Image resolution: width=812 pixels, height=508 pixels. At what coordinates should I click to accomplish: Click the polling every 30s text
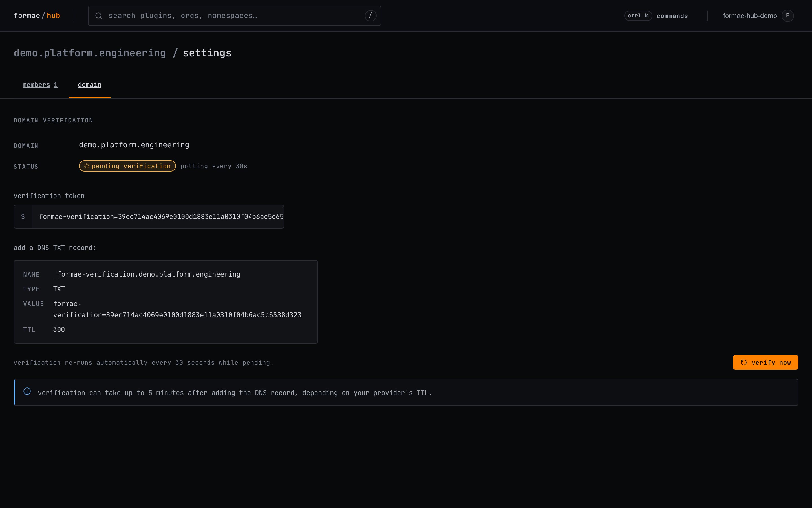pos(214,166)
